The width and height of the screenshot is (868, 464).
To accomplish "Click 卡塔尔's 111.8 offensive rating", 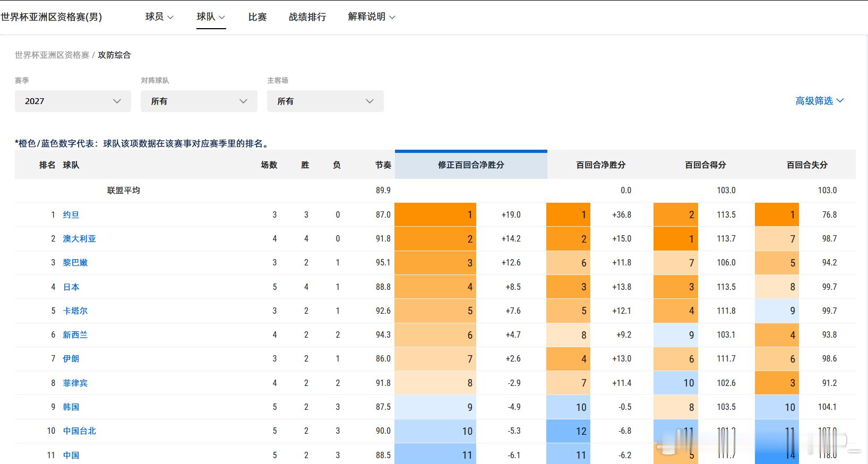I will click(x=726, y=311).
